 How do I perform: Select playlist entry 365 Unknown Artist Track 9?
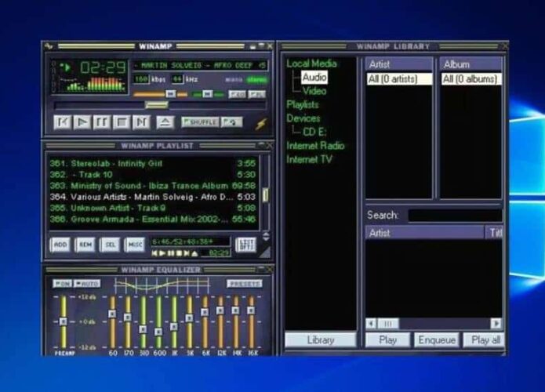click(x=153, y=209)
